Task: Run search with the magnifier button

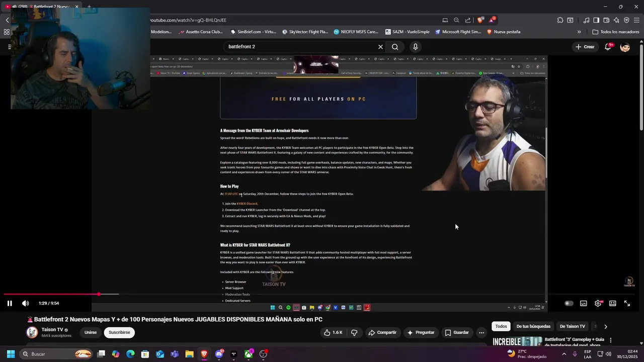Action: coord(395,47)
